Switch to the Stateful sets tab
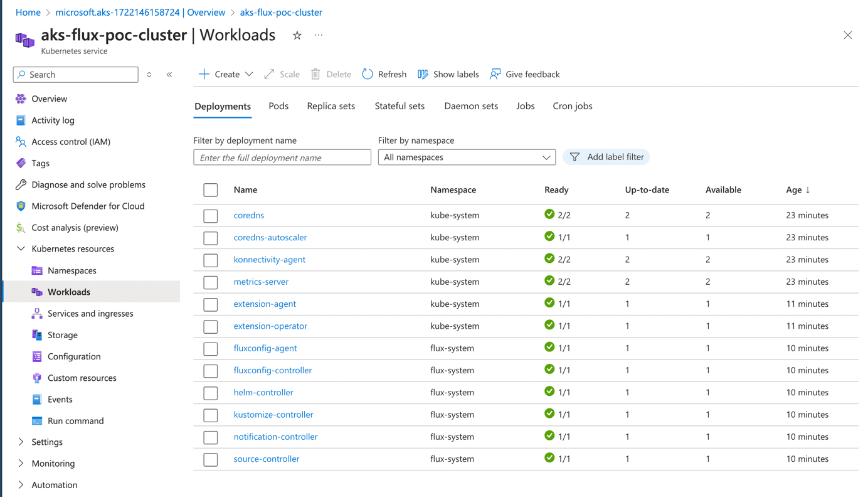This screenshot has height=500, width=868. 400,106
